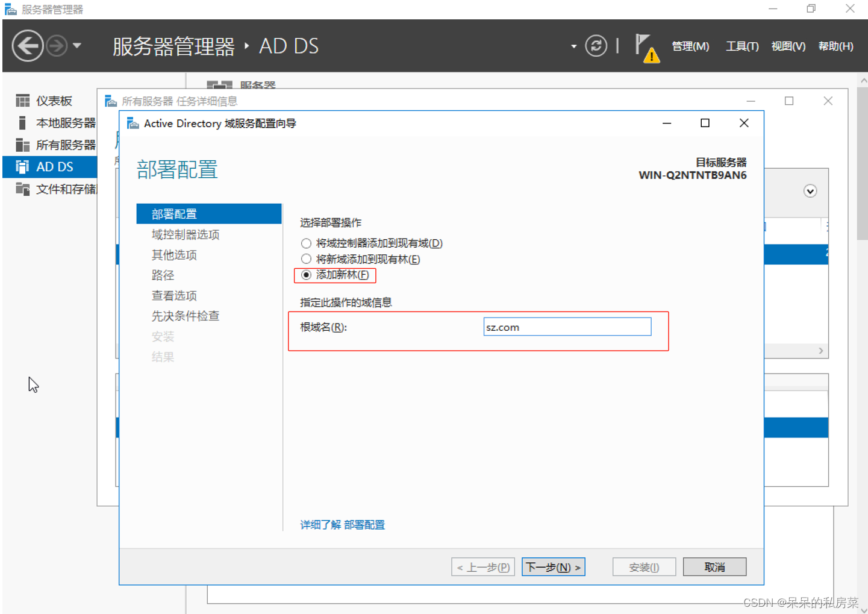The image size is (868, 614).
Task: Expand the circled chevron in the task details window
Action: pyautogui.click(x=810, y=191)
